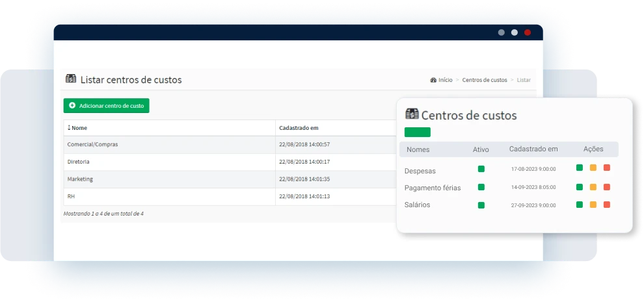Toggle the Ativo indicator for Pagamento férias

pos(481,187)
